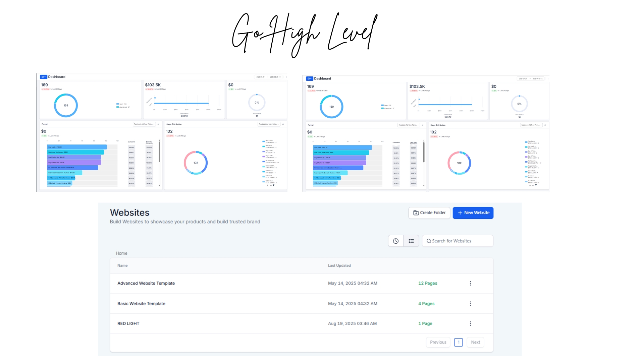Switch to the list view icon
This screenshot has width=644, height=362.
(411, 241)
